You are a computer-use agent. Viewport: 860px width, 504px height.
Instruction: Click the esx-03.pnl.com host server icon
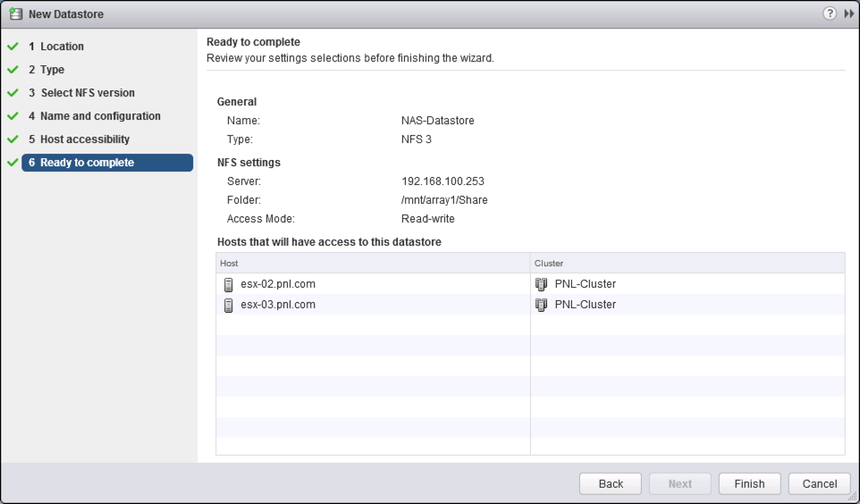tap(229, 305)
